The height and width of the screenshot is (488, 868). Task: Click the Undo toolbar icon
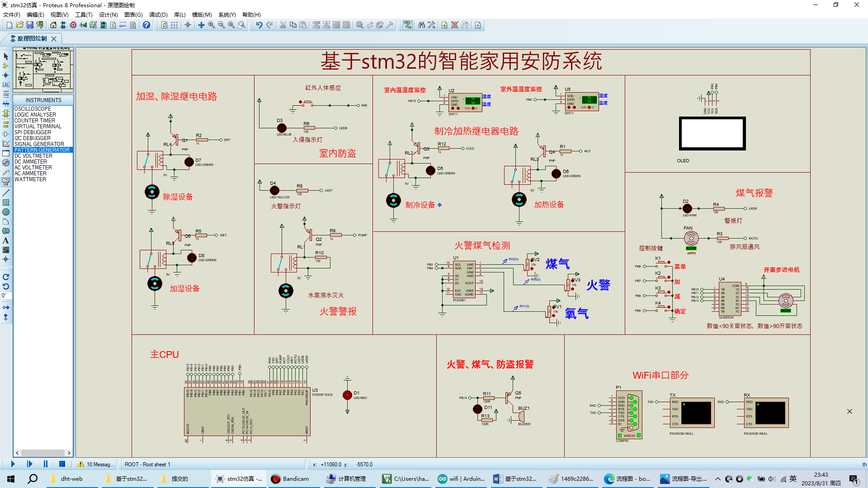coord(259,25)
